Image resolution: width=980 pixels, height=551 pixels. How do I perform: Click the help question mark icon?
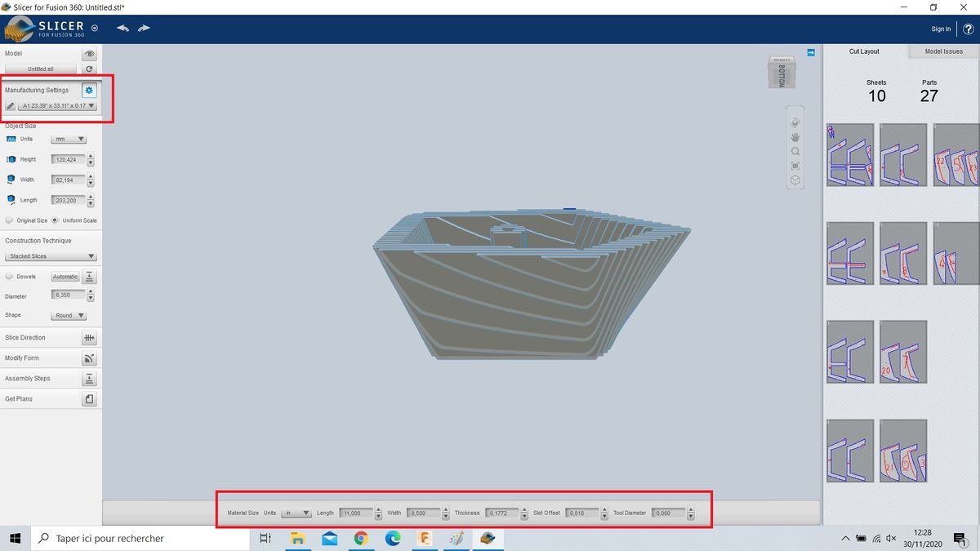click(968, 29)
